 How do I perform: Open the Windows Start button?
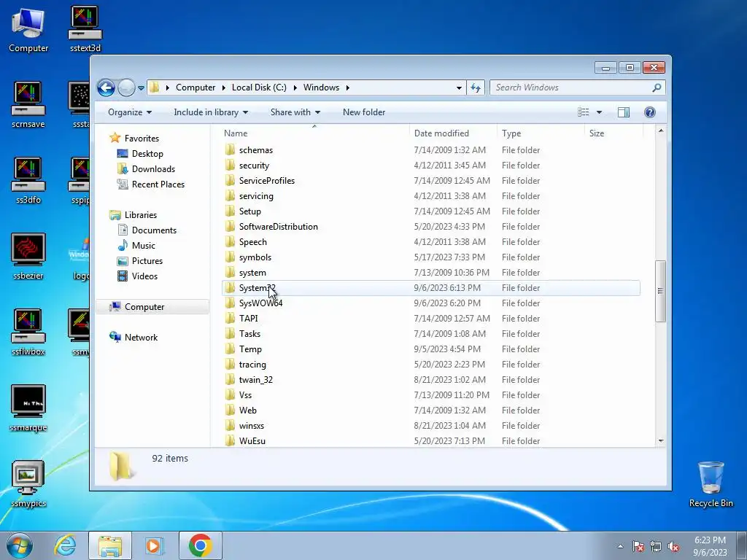(x=20, y=545)
